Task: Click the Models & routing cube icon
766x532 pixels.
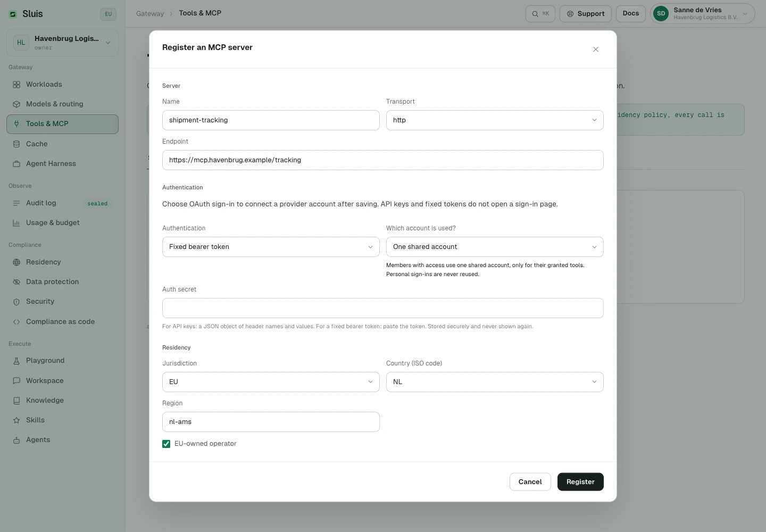Action: coord(16,104)
